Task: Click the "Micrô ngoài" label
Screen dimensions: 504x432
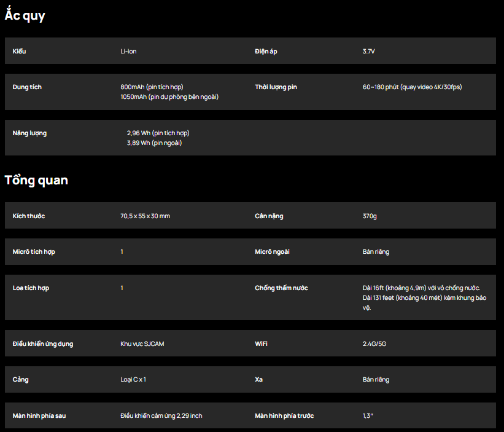Action: (272, 251)
